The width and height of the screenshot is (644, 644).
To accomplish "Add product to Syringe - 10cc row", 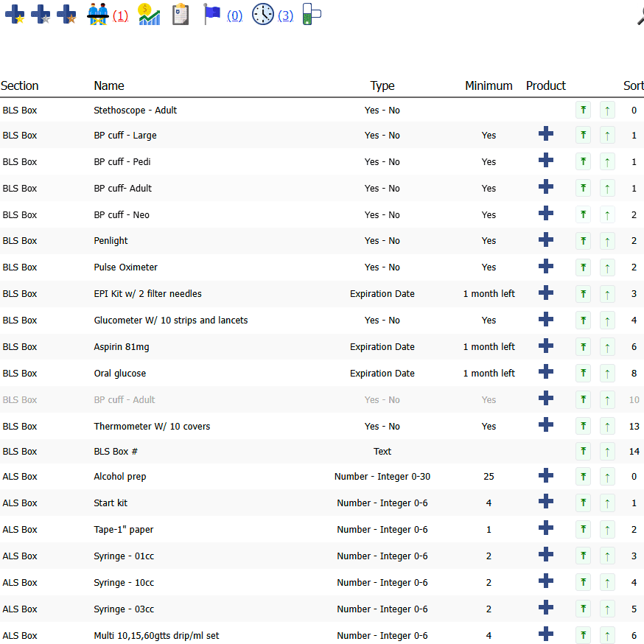I will click(546, 581).
